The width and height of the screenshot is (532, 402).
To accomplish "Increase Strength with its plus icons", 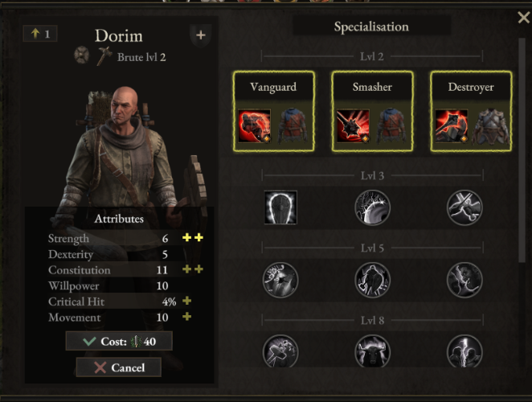I will [x=193, y=238].
